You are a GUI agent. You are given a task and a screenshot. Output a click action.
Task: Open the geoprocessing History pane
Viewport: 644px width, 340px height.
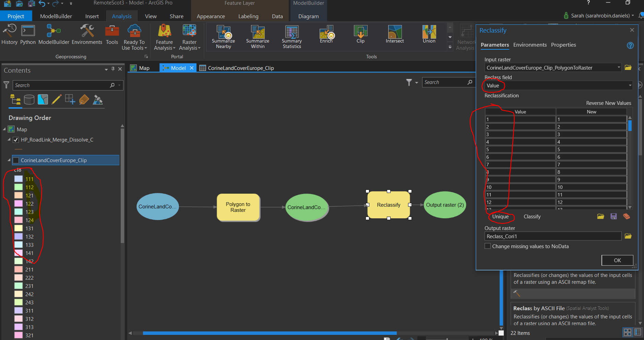(9, 34)
